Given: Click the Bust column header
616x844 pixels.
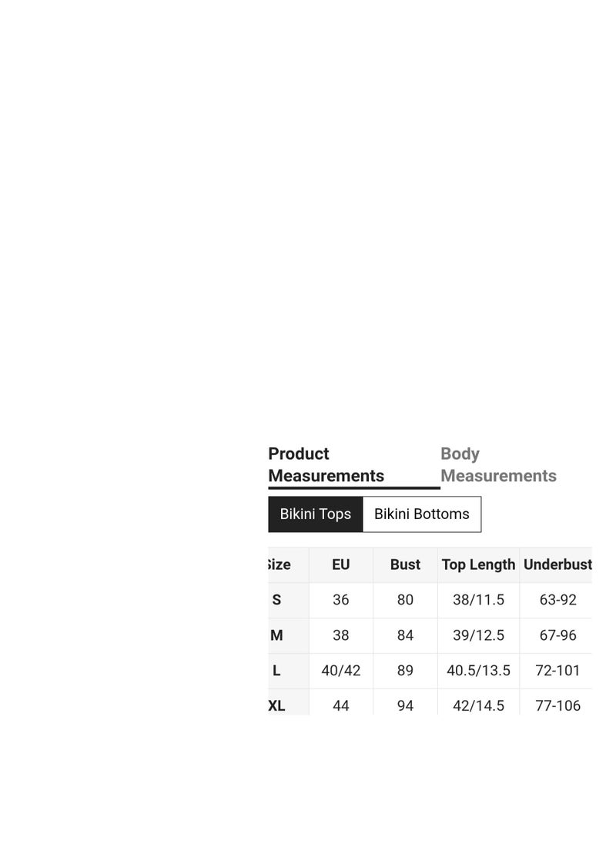Looking at the screenshot, I should [x=405, y=564].
